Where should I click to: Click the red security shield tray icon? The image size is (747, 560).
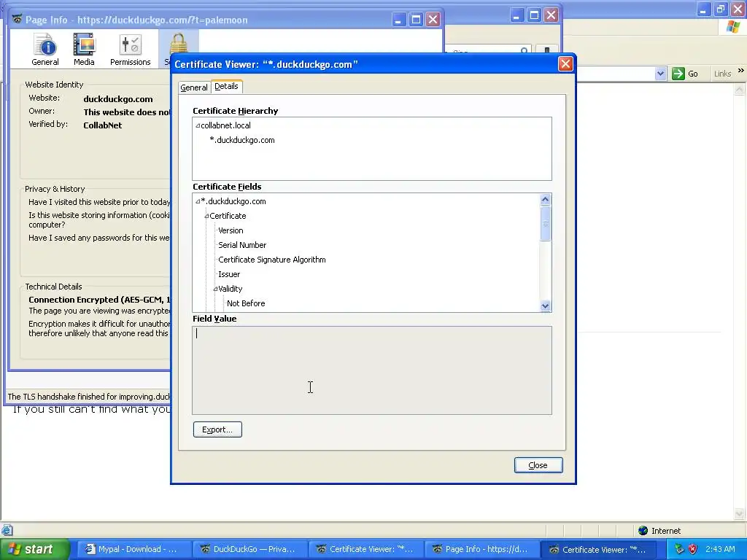pyautogui.click(x=693, y=549)
